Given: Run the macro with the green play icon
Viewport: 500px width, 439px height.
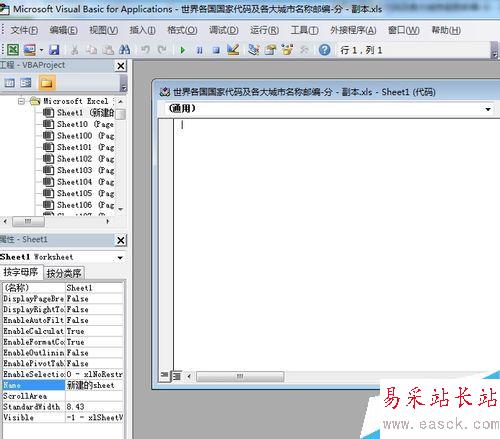Looking at the screenshot, I should click(182, 50).
